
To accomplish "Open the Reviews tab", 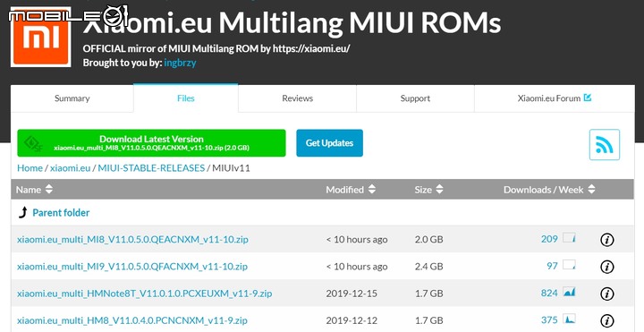I will pyautogui.click(x=297, y=98).
